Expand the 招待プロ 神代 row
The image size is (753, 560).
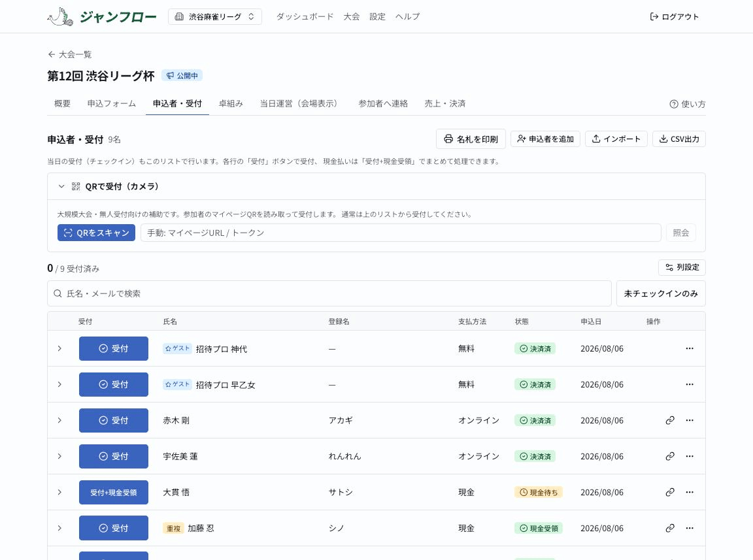tap(59, 348)
